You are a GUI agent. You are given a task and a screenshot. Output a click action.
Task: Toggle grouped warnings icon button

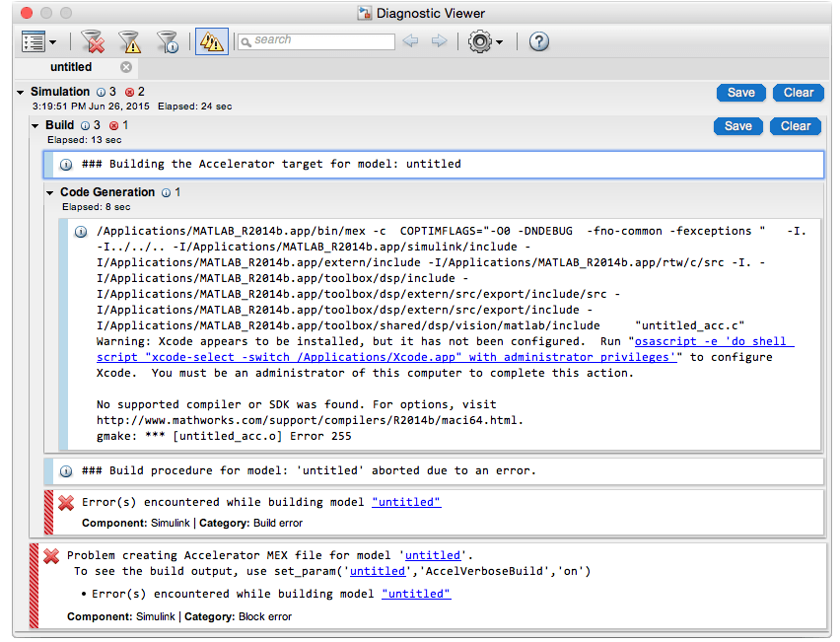click(x=212, y=41)
